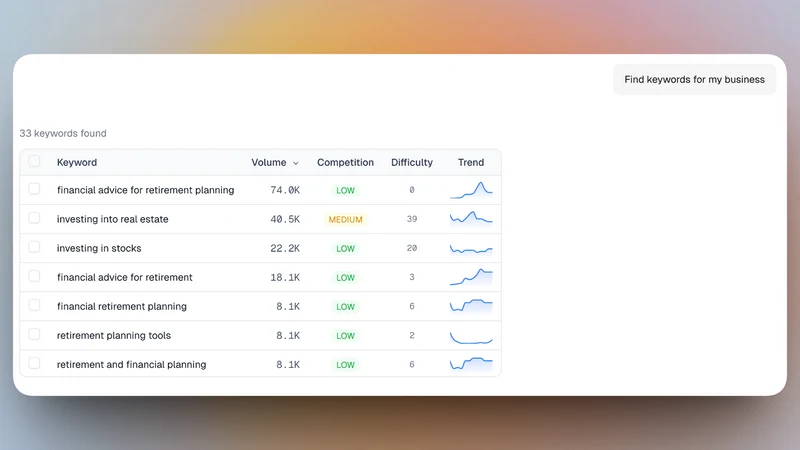Open trend sparkline for 'retirement and financial planning'
The height and width of the screenshot is (450, 800).
[x=471, y=363]
